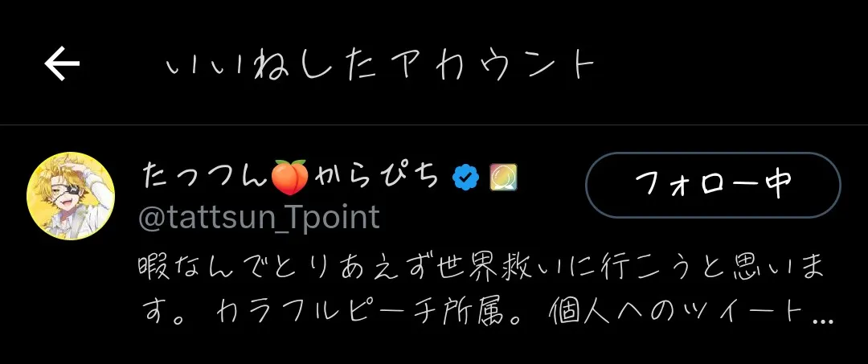868x364 pixels.
Task: Open the @tattsun_Tpoint handle
Action: 259,218
